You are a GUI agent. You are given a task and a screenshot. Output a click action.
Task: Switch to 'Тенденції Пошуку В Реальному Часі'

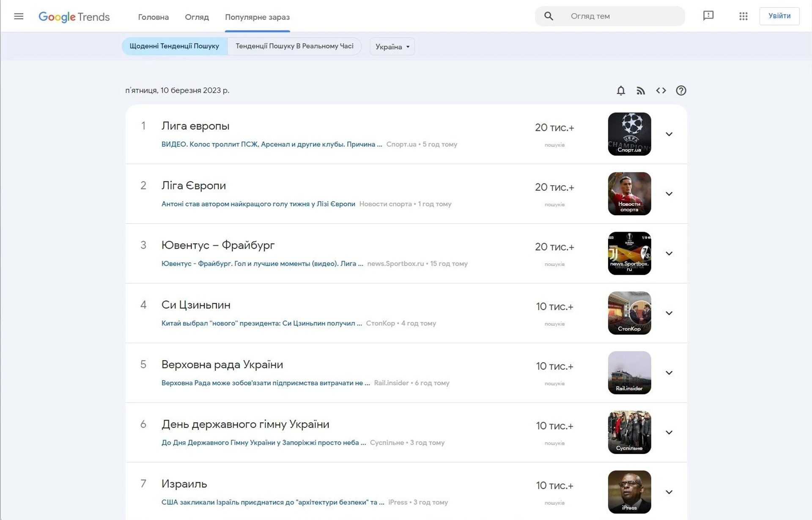pyautogui.click(x=294, y=46)
